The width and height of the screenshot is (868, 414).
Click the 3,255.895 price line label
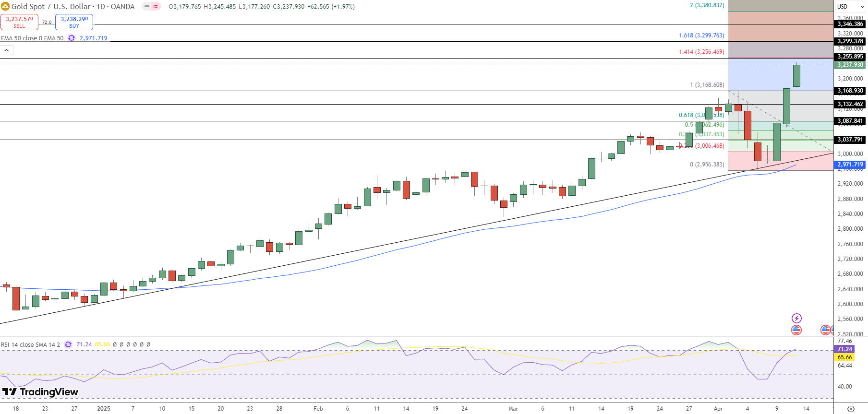click(850, 57)
